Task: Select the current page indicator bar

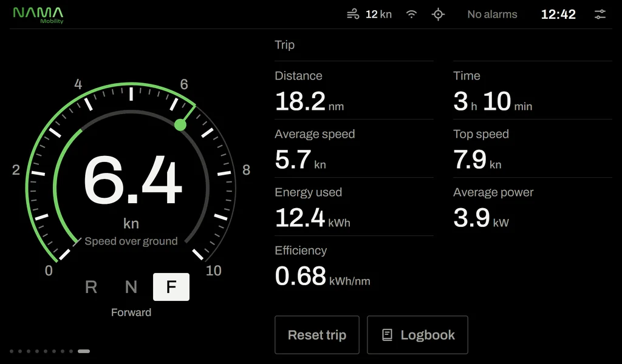Action: 84,351
